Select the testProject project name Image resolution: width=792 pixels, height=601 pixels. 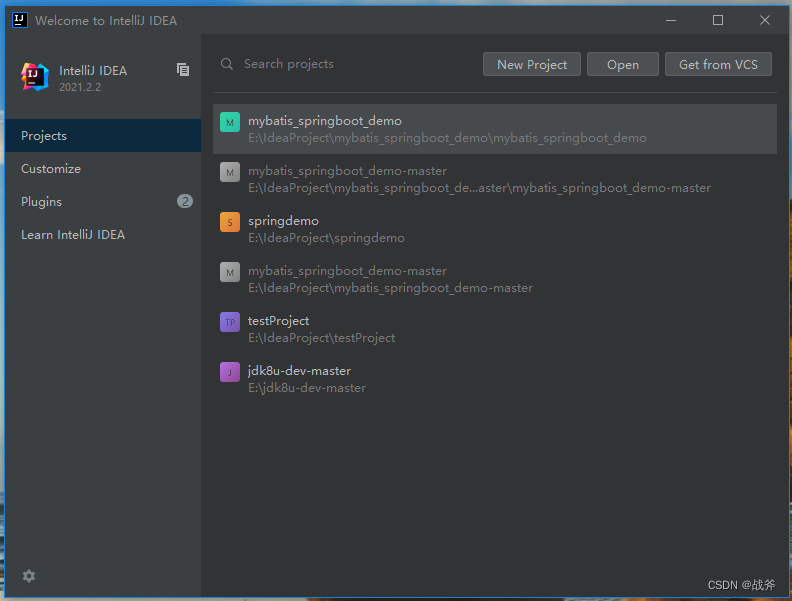coord(278,321)
